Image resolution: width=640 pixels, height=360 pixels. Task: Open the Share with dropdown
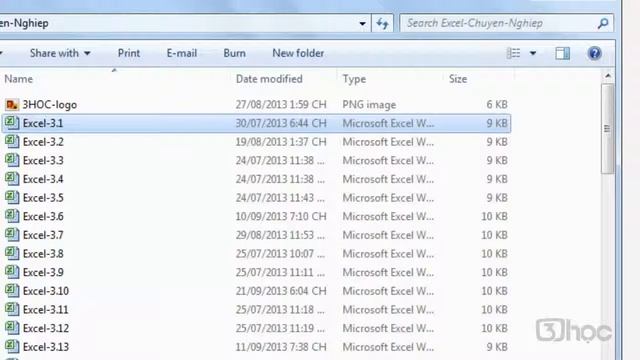pyautogui.click(x=60, y=53)
